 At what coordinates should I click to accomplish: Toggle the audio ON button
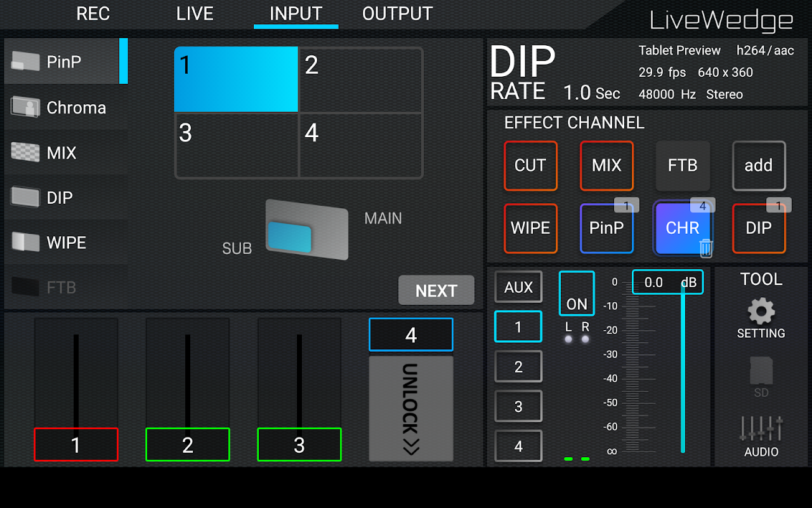tap(577, 293)
